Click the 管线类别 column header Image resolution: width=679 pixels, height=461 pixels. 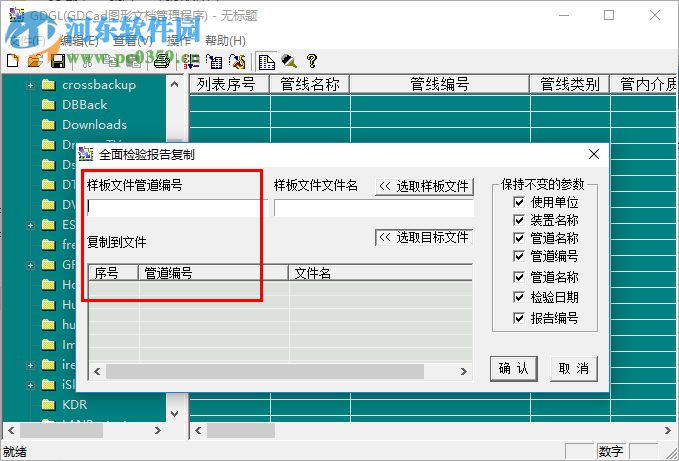(570, 84)
